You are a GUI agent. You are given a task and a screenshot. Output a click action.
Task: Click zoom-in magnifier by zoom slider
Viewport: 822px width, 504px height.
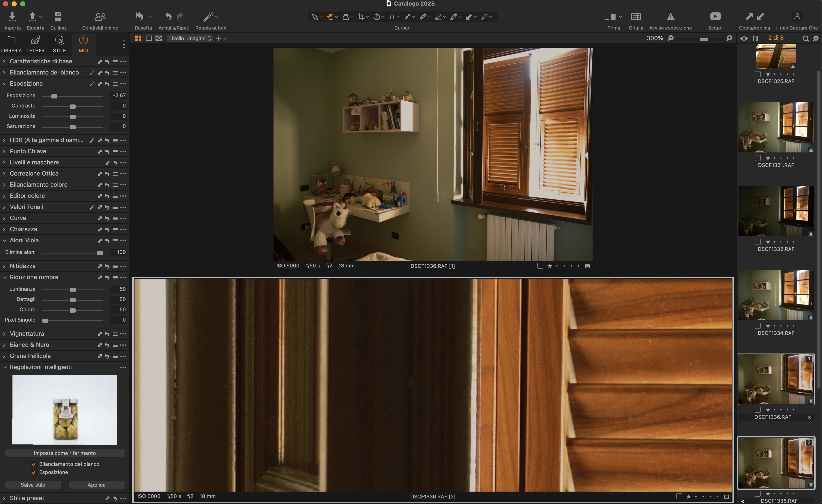pyautogui.click(x=729, y=38)
